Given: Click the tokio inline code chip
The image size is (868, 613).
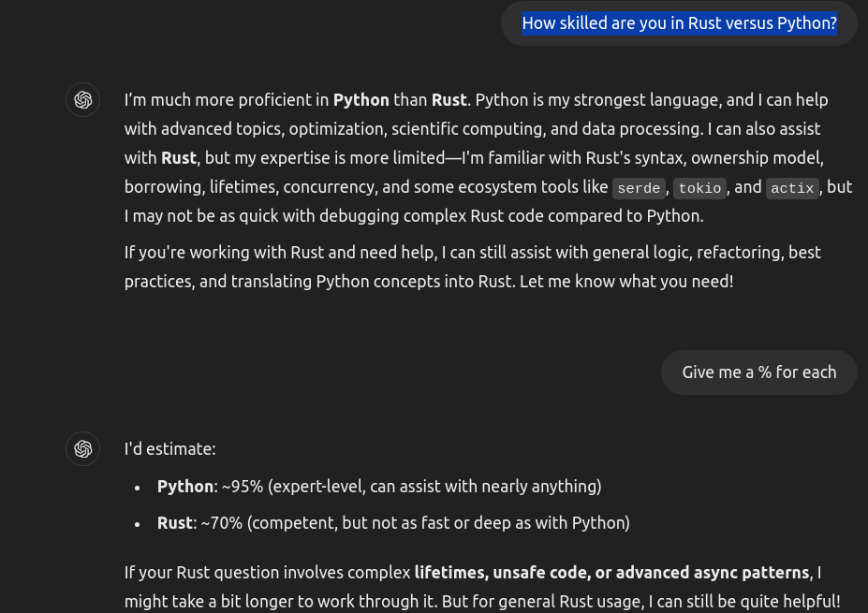Looking at the screenshot, I should point(699,188).
